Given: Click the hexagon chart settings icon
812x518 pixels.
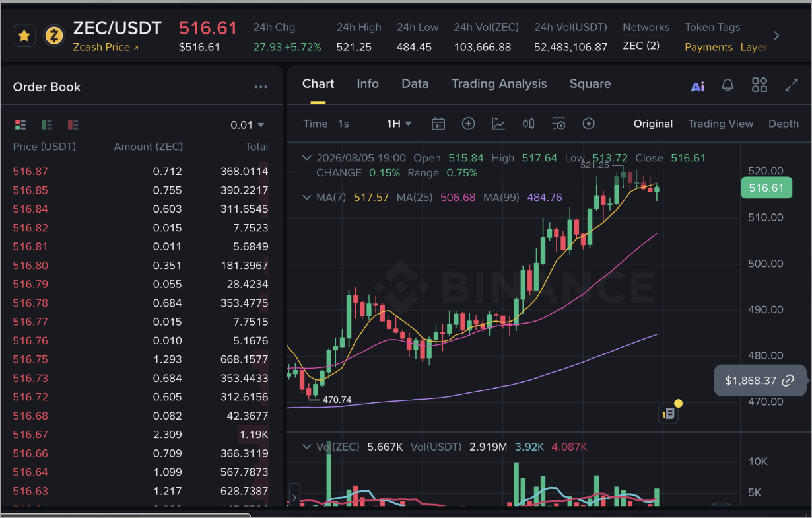Looking at the screenshot, I should pos(589,124).
